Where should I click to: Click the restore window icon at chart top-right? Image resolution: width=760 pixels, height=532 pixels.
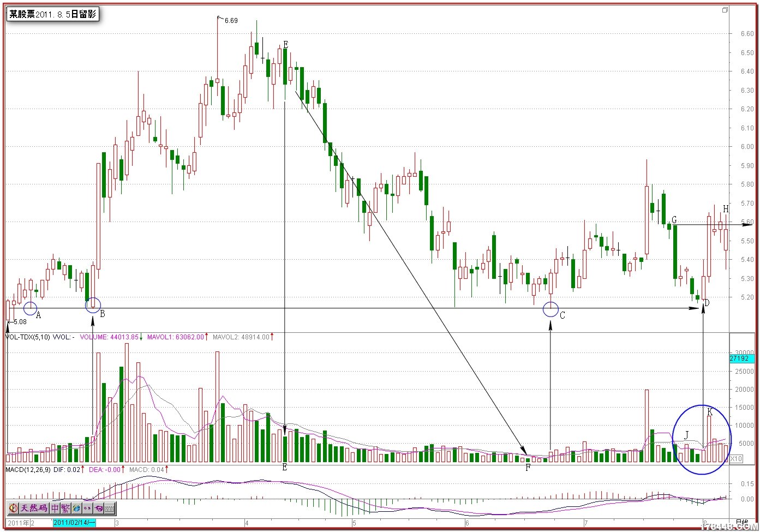(x=725, y=10)
